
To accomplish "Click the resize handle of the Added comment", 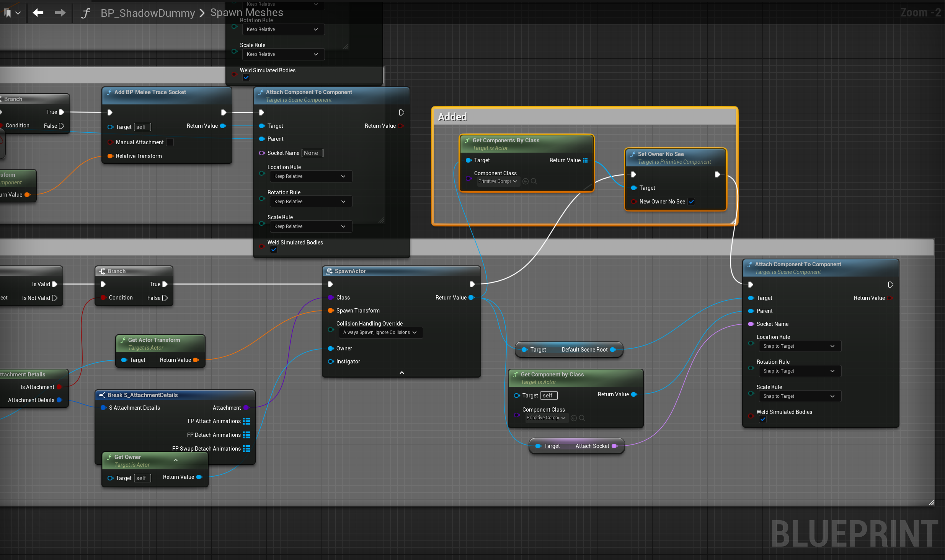I will click(x=733, y=221).
